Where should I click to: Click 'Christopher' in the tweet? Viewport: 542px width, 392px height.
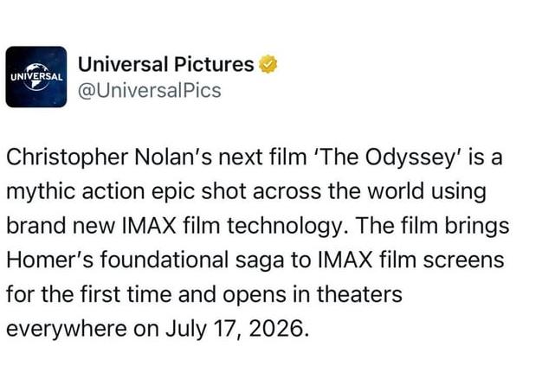tap(55, 159)
